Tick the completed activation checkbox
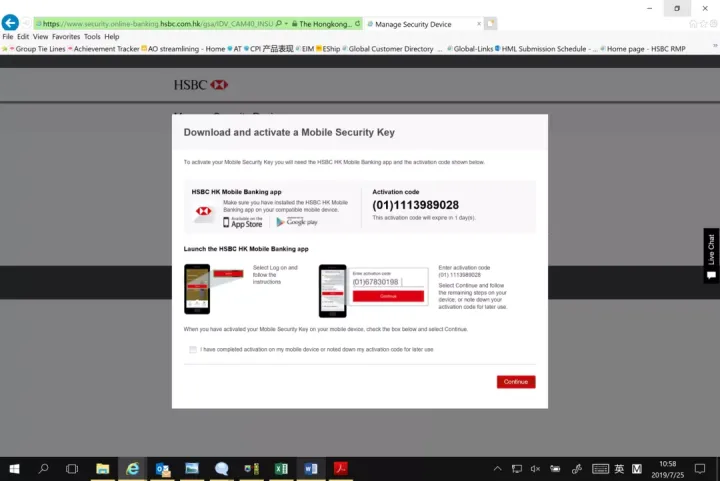Image resolution: width=720 pixels, height=481 pixels. point(193,349)
